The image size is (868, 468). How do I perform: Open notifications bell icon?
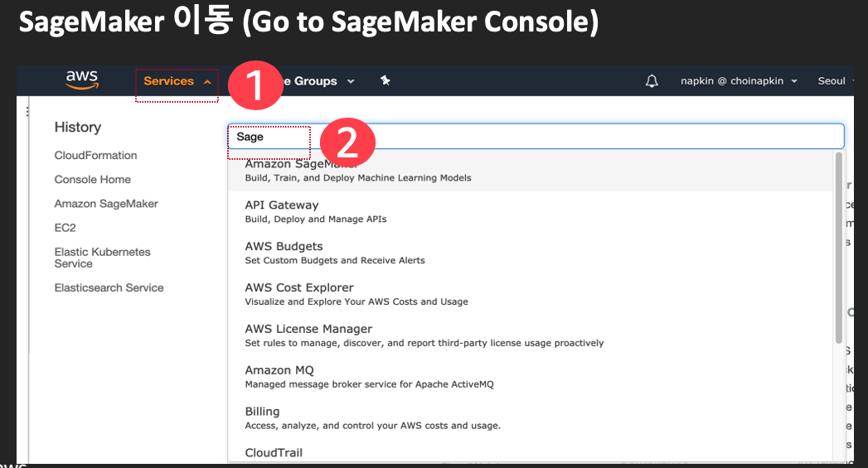[652, 81]
